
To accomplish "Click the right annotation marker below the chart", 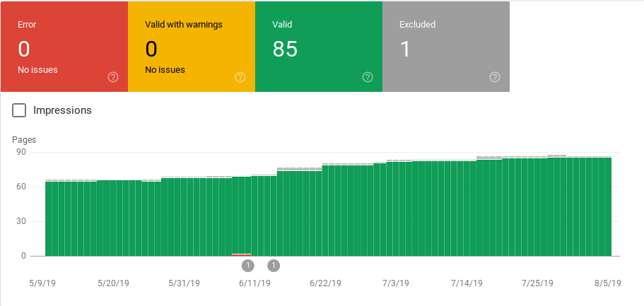I will pos(274,266).
